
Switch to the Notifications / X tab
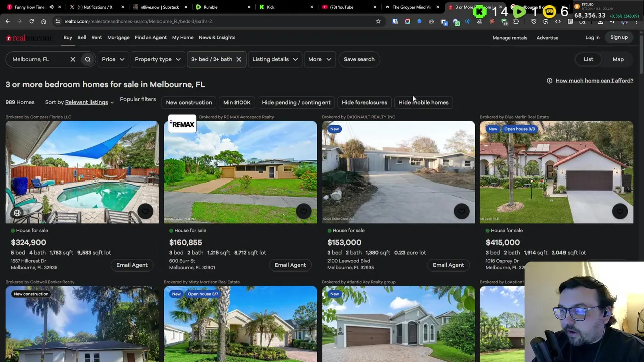pos(95,7)
